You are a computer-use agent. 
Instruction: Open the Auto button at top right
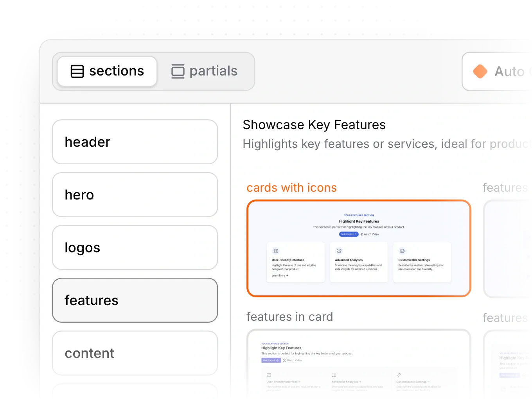497,71
